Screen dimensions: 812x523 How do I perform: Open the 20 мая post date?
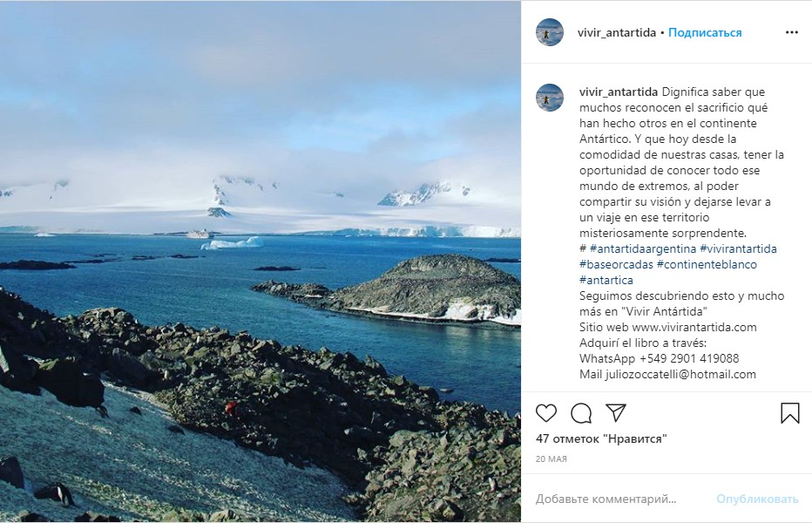[x=551, y=458]
